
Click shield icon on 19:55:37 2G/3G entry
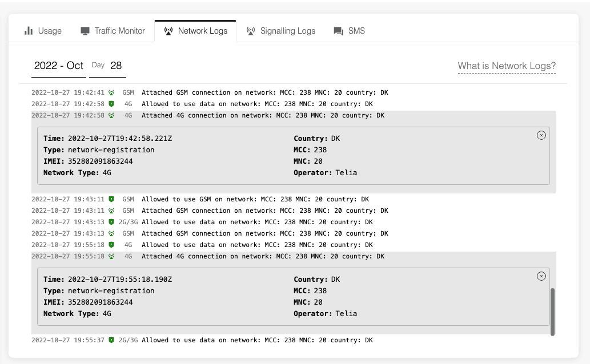point(111,340)
